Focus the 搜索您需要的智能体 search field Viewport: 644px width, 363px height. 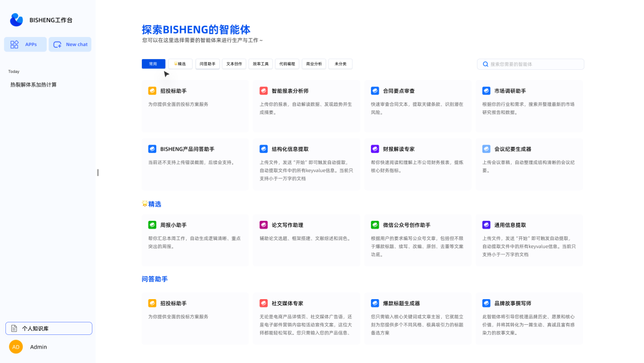(531, 64)
